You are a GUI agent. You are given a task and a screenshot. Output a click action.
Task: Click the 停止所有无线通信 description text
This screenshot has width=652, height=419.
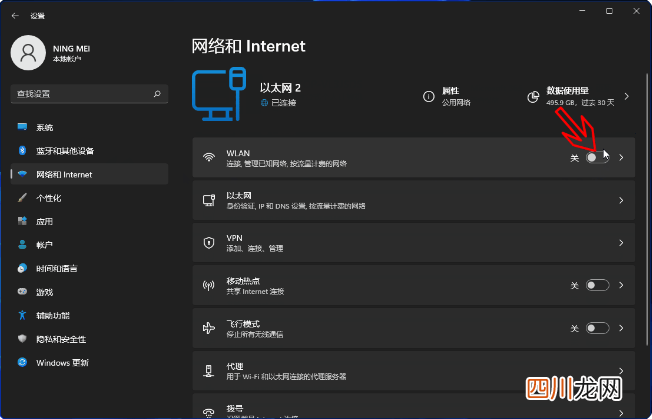(255, 334)
